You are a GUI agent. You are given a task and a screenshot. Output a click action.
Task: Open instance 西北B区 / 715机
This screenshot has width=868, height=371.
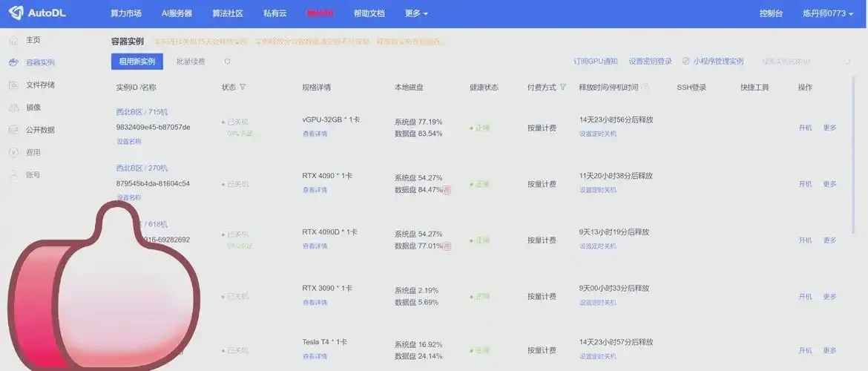tap(142, 112)
